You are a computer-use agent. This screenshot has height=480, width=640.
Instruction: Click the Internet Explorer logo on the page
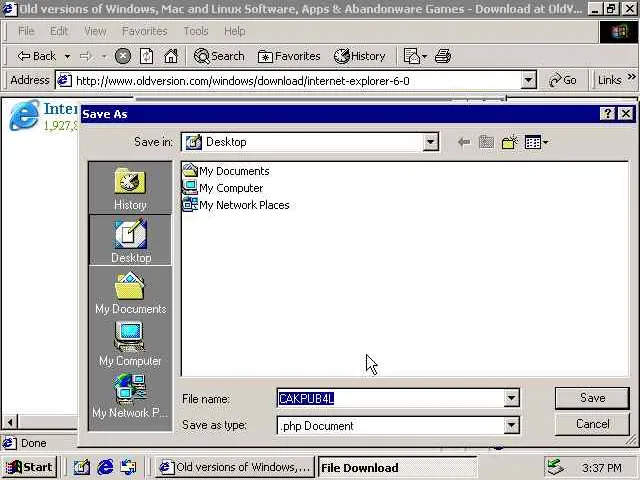(24, 115)
